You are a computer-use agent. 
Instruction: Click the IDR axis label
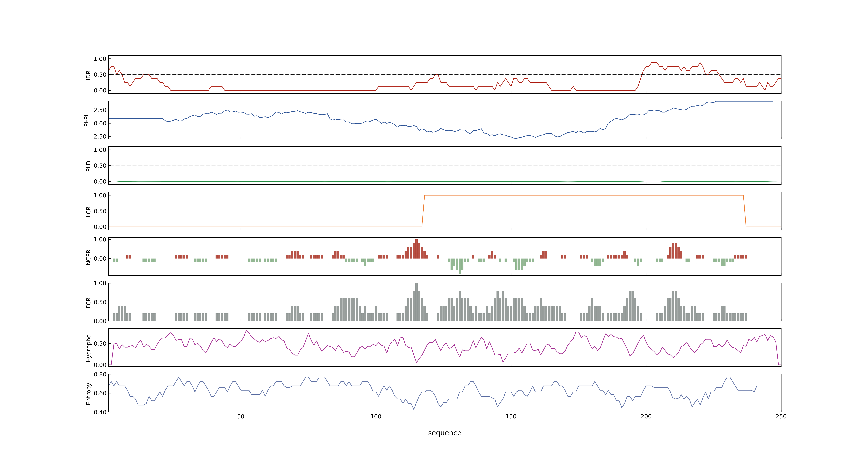pyautogui.click(x=88, y=75)
